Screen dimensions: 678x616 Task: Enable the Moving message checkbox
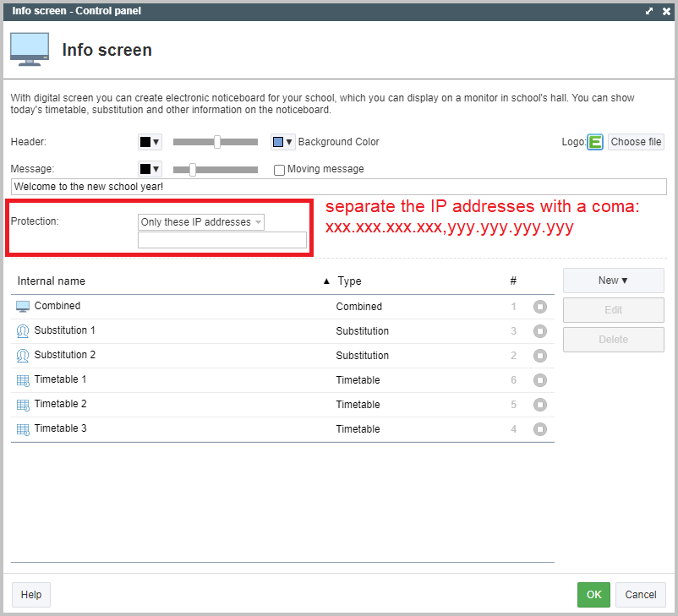coord(280,170)
